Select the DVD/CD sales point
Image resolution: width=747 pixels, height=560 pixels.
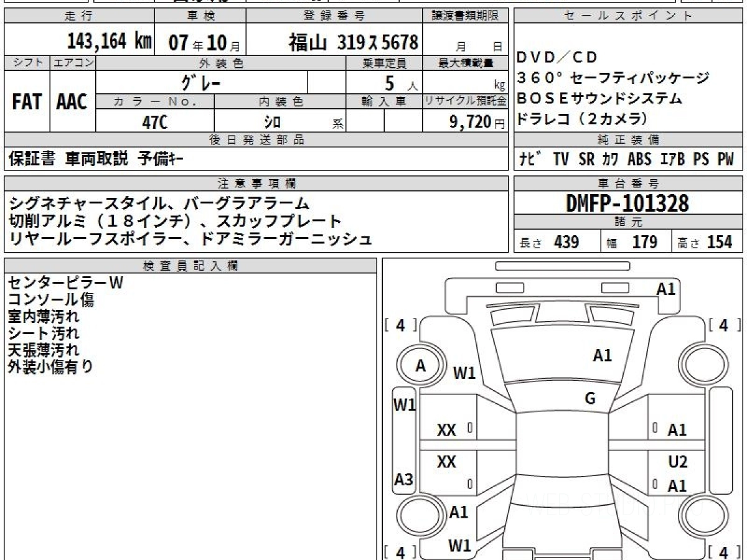[x=557, y=57]
